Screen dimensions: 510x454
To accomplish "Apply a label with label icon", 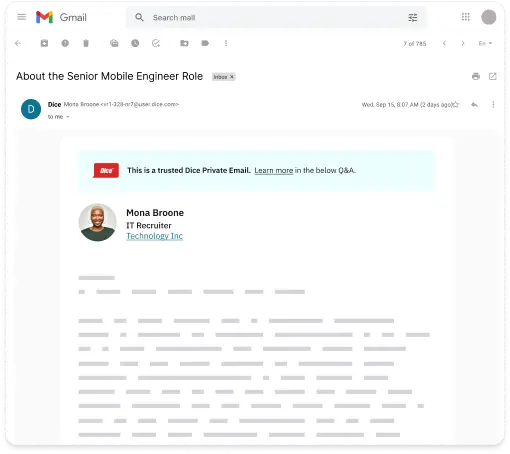I will (x=205, y=43).
